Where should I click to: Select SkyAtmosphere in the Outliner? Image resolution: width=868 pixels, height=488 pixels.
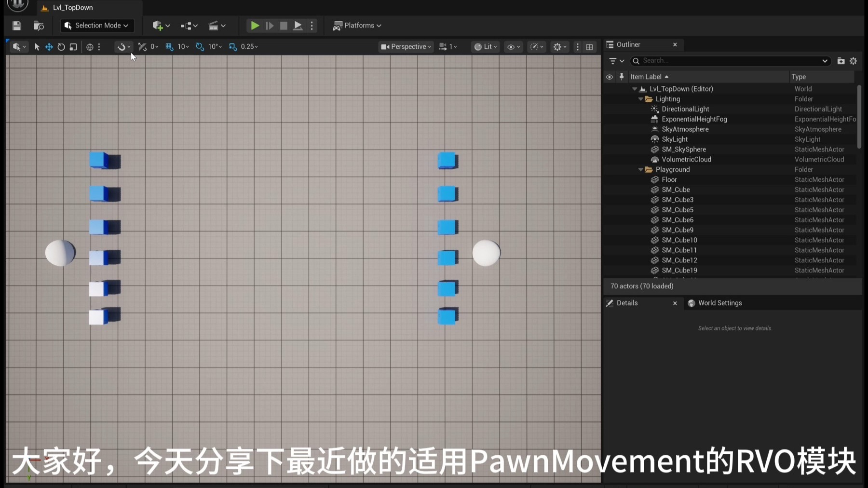pos(730,130)
